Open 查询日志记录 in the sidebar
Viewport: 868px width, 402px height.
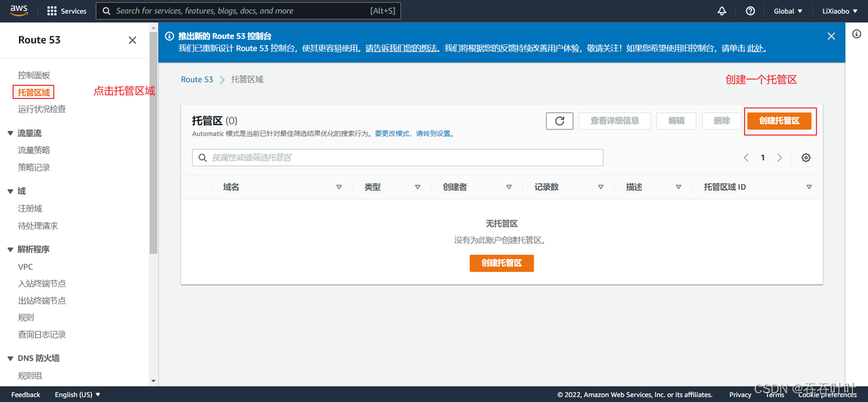pyautogui.click(x=42, y=334)
